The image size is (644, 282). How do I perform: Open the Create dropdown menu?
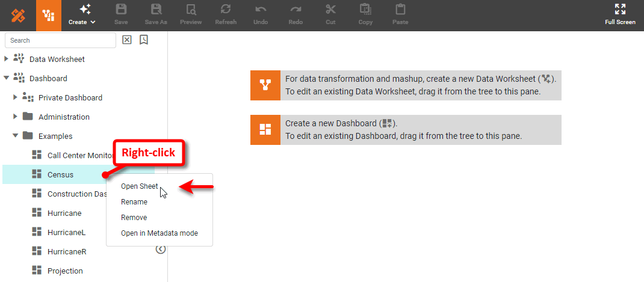(x=82, y=15)
